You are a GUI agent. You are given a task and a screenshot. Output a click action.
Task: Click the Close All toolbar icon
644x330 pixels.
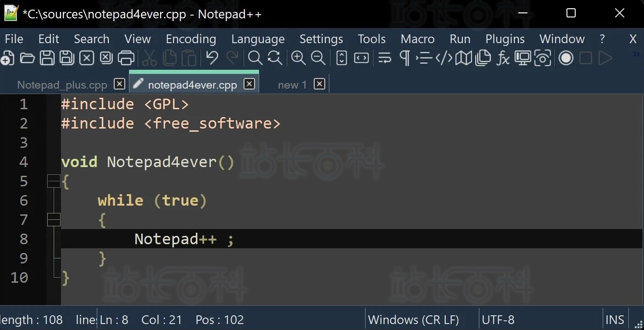coord(106,58)
